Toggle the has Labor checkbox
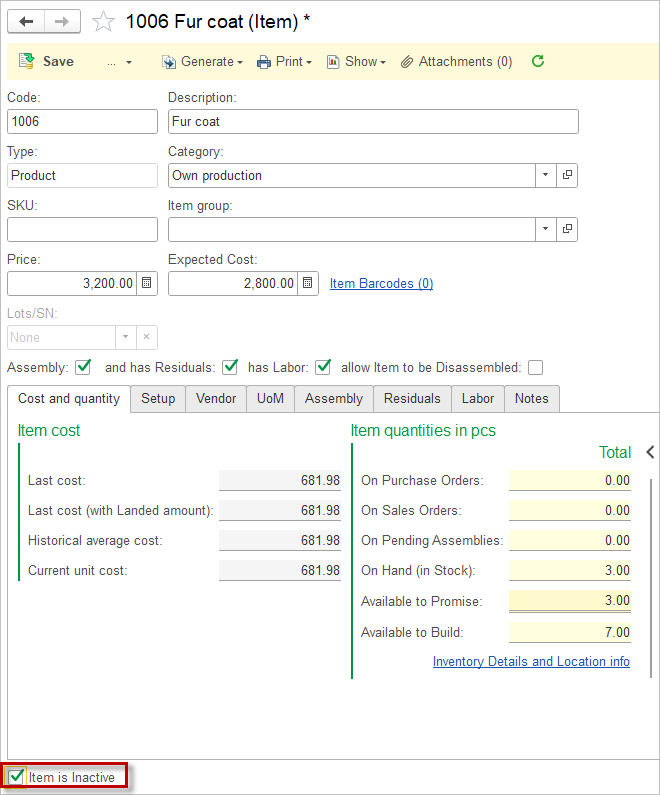 tap(323, 367)
